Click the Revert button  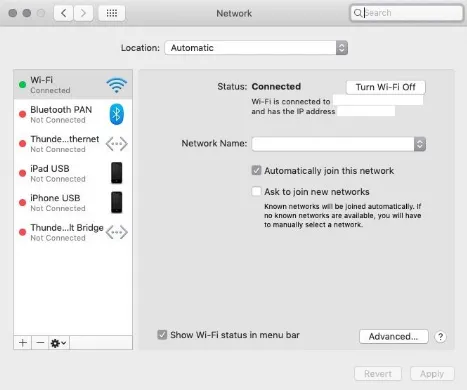tap(378, 374)
